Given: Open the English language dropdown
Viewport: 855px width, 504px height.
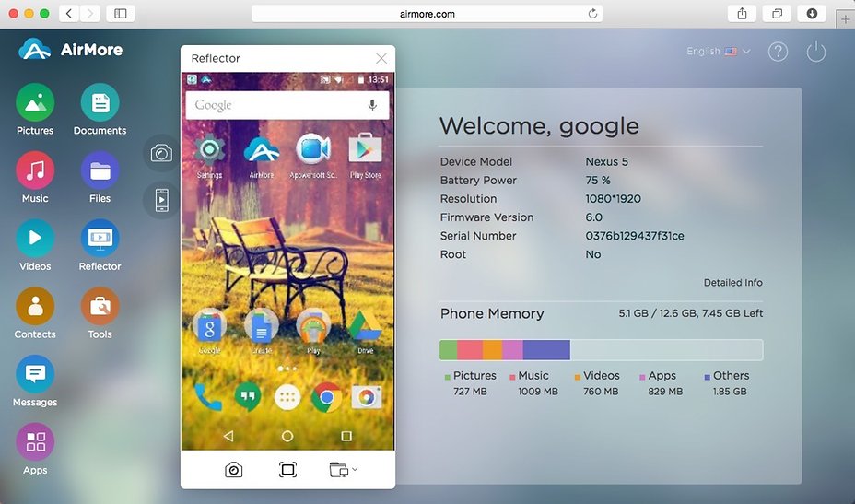Looking at the screenshot, I should [x=719, y=52].
